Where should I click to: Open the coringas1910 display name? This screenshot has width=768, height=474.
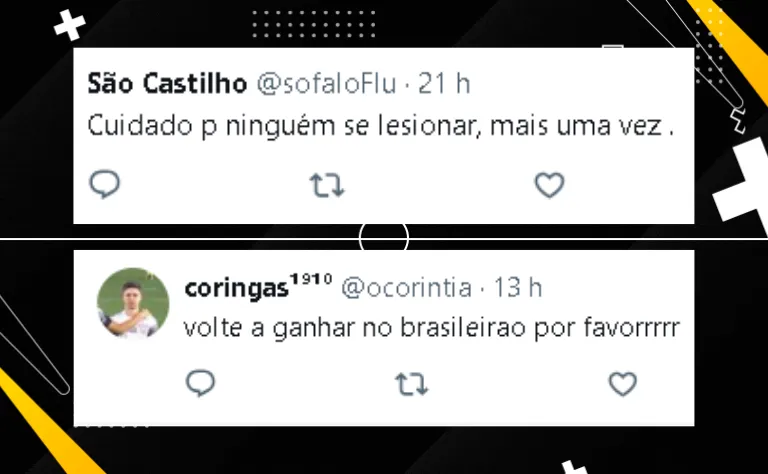pos(259,286)
